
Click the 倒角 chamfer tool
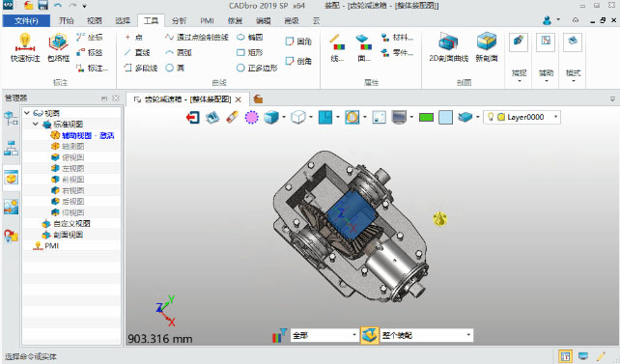pyautogui.click(x=298, y=61)
